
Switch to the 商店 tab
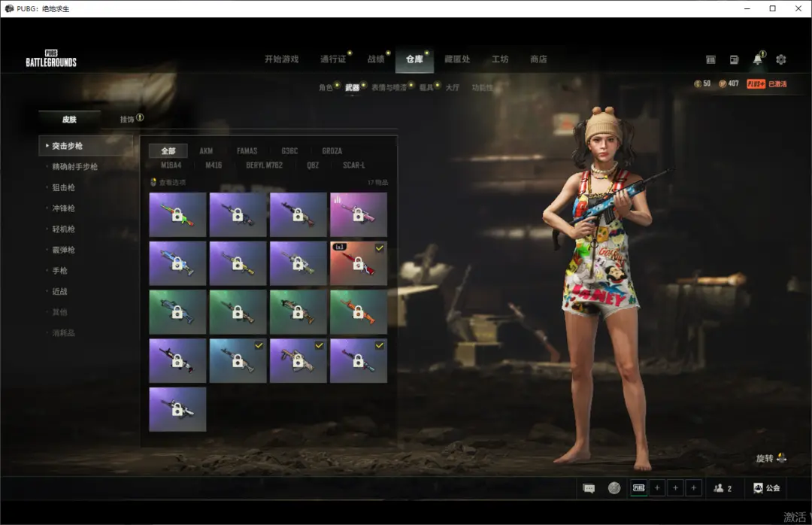[538, 59]
